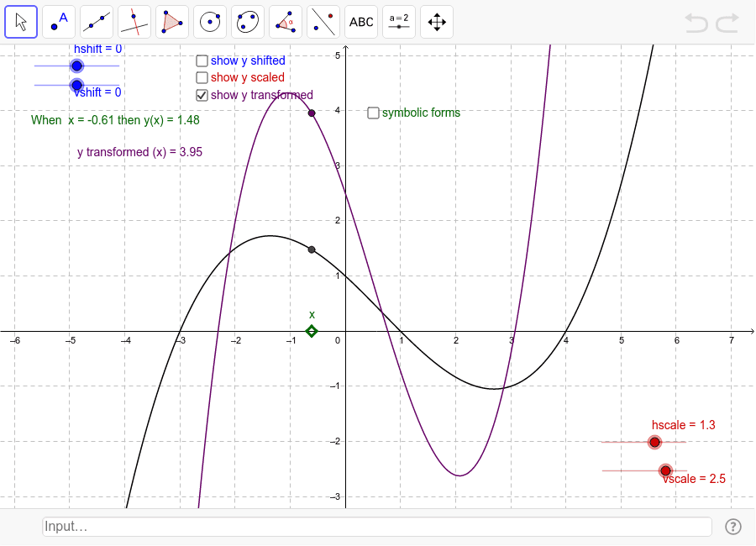The height and width of the screenshot is (546, 756).
Task: Click the 'y transformed (x) = 3.95' text
Action: click(139, 152)
